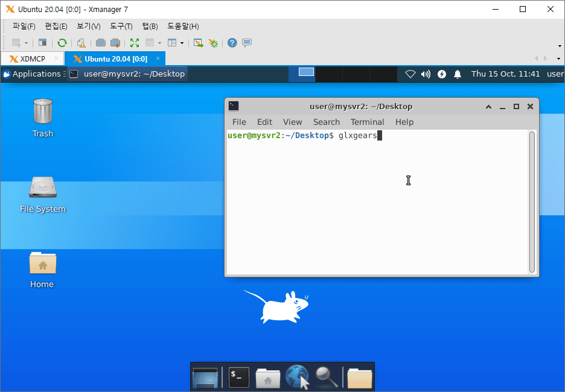Click the user@mysvr2 taskbar window button
This screenshot has width=565, height=392.
coord(127,74)
